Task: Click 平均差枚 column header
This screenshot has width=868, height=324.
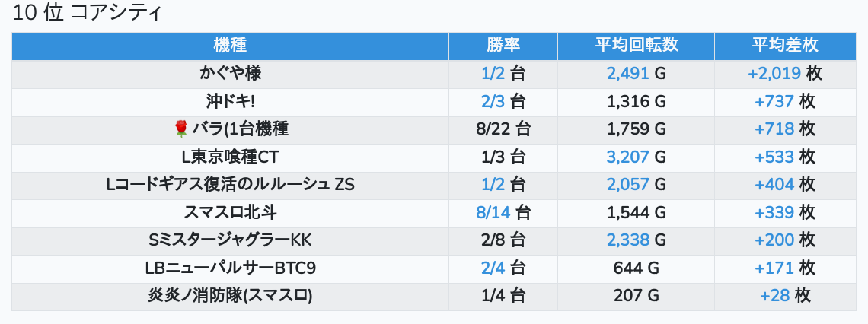Action: tap(785, 46)
